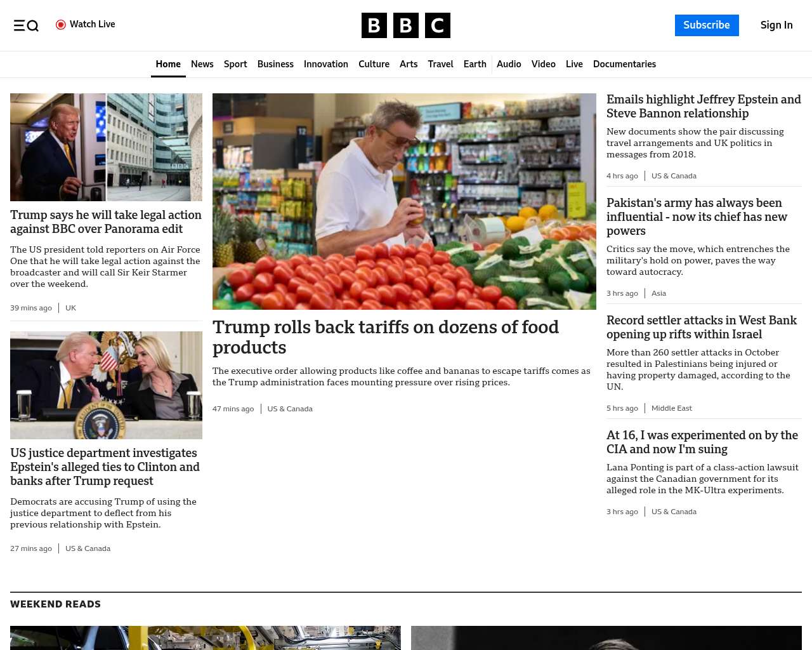Image resolution: width=812 pixels, height=650 pixels.
Task: Click the supermarket tomatoes photo
Action: [x=404, y=201]
